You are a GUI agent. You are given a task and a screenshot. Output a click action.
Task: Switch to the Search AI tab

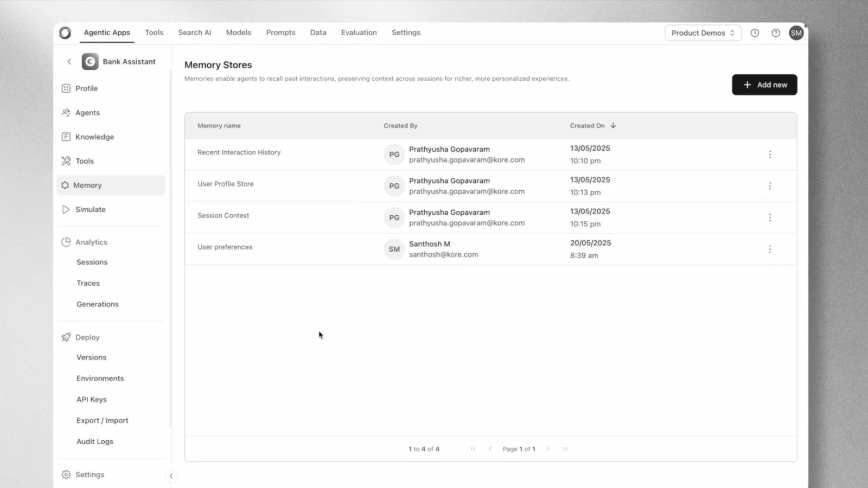(195, 33)
